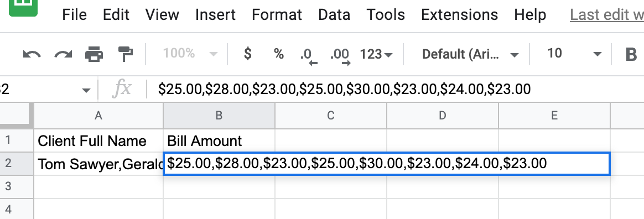Format as currency with the $ button
Image resolution: width=644 pixels, height=219 pixels.
pos(248,54)
